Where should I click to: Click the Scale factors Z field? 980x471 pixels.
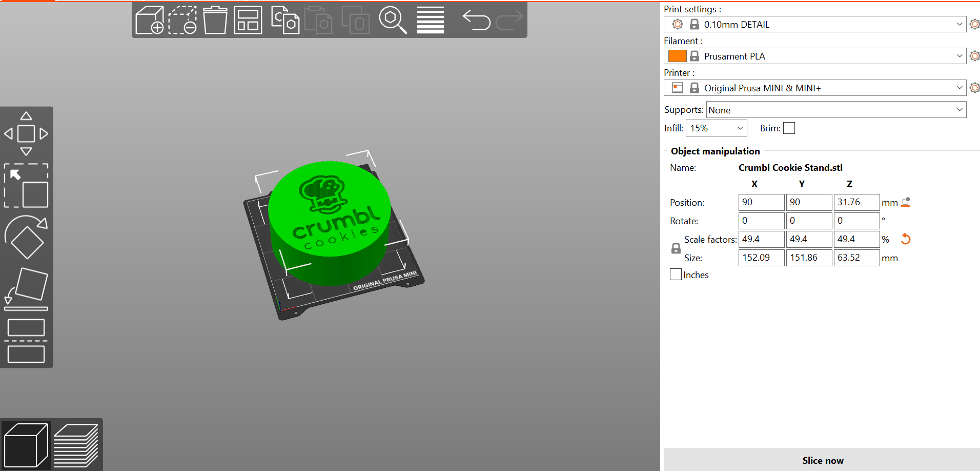[856, 239]
